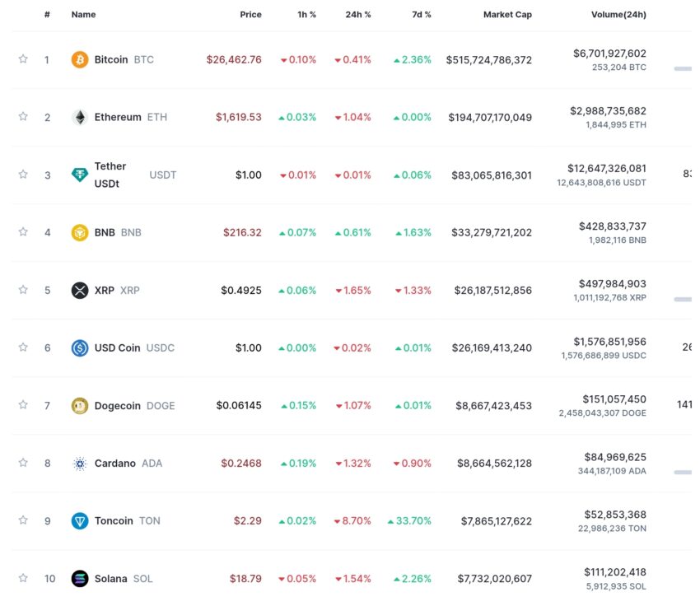Click the BNB yellow logo icon
Image resolution: width=700 pixels, height=606 pixels.
[80, 232]
